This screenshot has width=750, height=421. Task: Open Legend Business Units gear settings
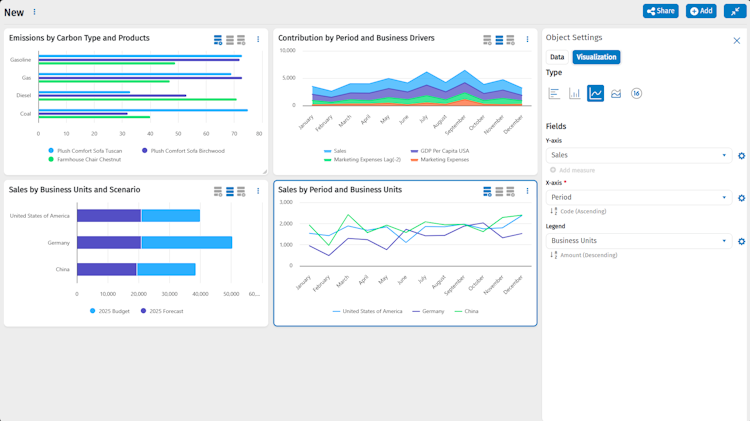point(741,241)
